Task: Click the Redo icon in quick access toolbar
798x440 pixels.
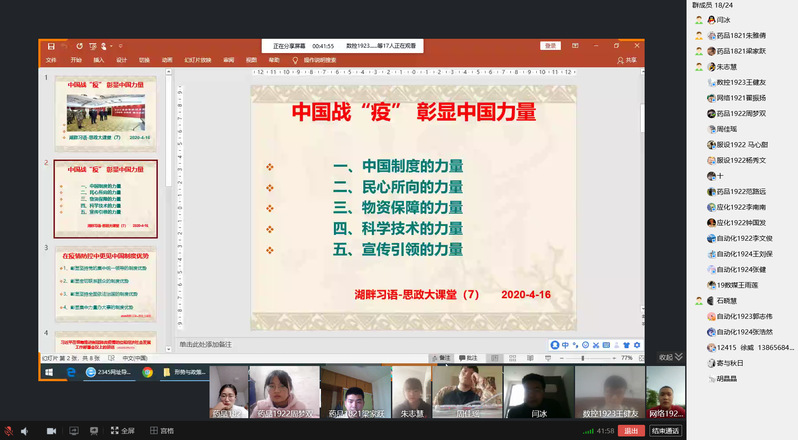Action: 79,46
